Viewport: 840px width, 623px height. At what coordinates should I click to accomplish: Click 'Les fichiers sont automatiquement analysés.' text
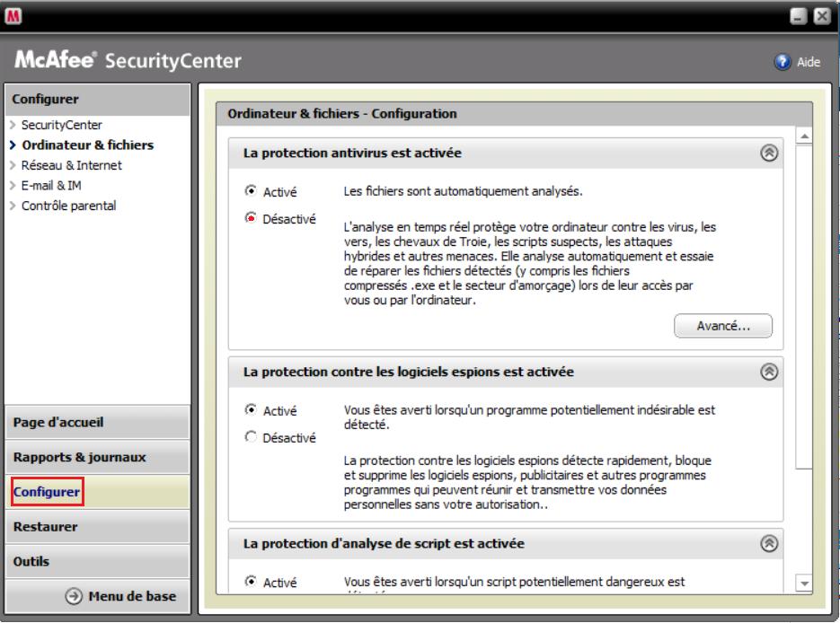click(x=464, y=191)
